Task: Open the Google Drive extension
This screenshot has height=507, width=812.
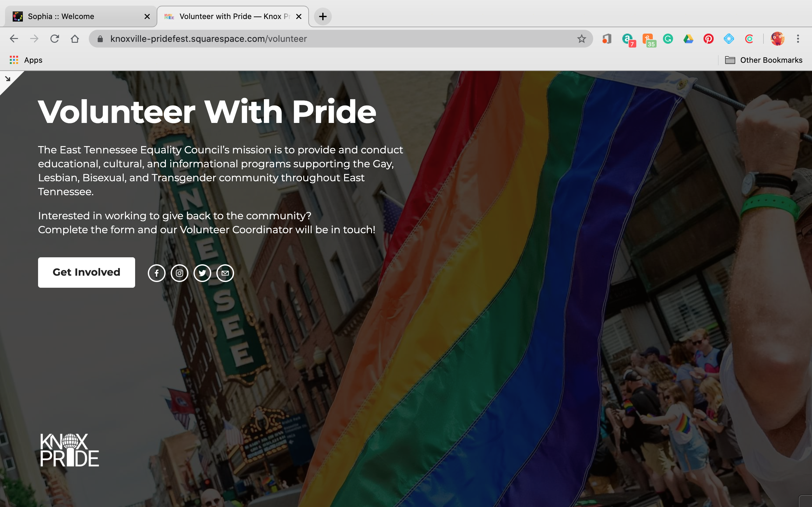Action: (688, 39)
